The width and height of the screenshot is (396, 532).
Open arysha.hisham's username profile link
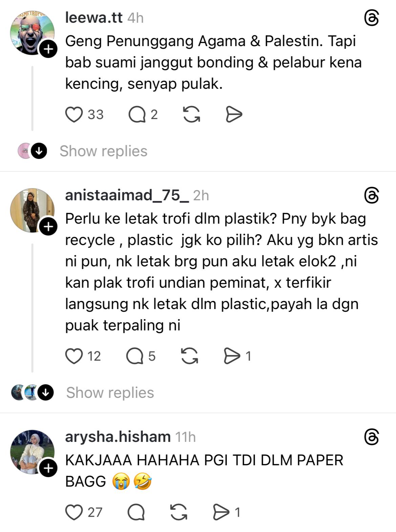tap(118, 437)
